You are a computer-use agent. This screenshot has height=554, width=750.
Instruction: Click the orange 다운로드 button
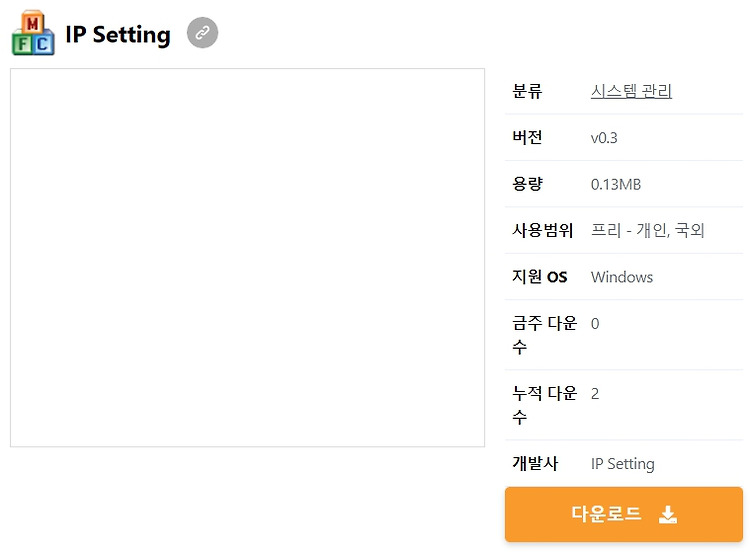pos(624,514)
